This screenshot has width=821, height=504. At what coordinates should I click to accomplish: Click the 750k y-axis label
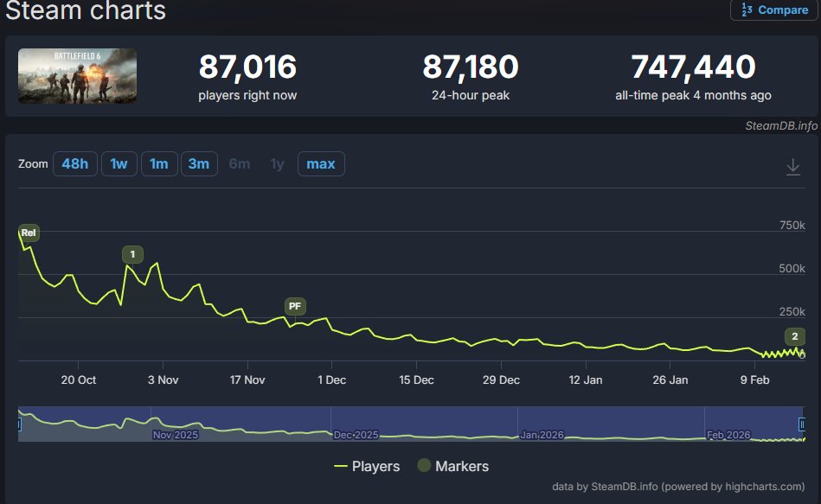[792, 225]
